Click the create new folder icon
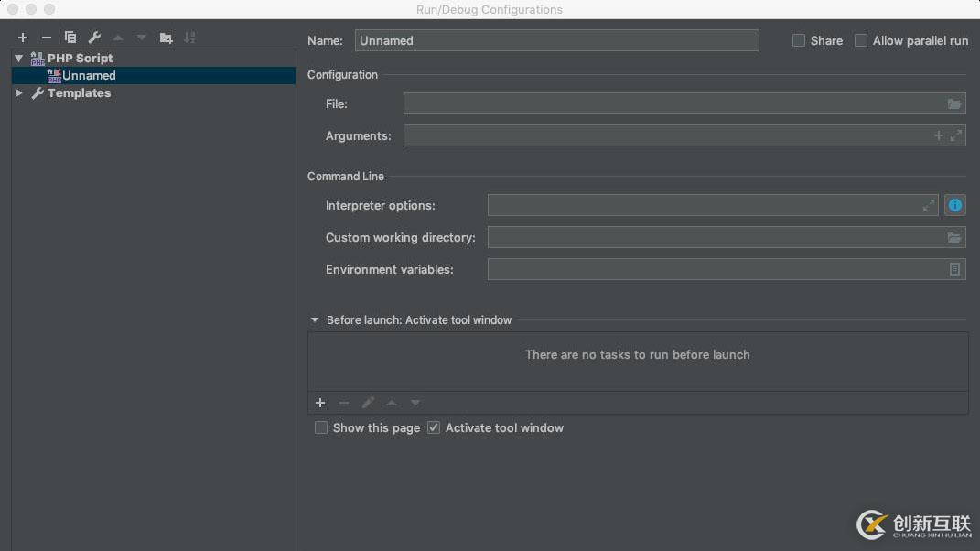980x551 pixels. (x=166, y=38)
